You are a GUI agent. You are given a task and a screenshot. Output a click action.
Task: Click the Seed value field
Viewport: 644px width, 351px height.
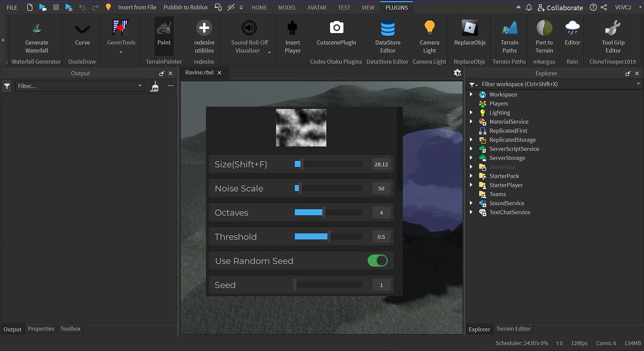(381, 285)
